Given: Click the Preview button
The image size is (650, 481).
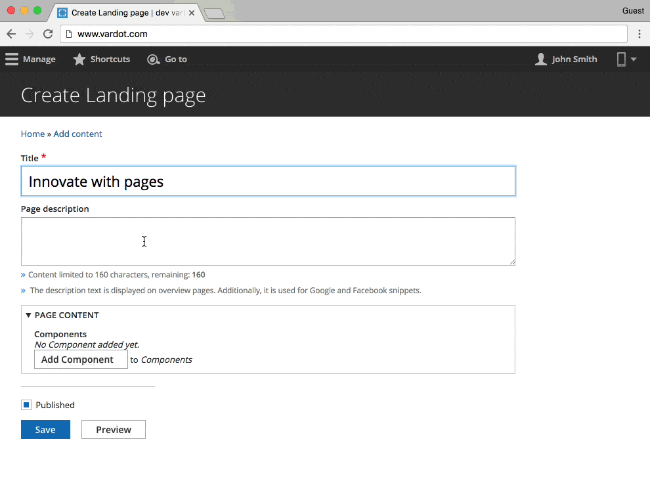Looking at the screenshot, I should (113, 430).
